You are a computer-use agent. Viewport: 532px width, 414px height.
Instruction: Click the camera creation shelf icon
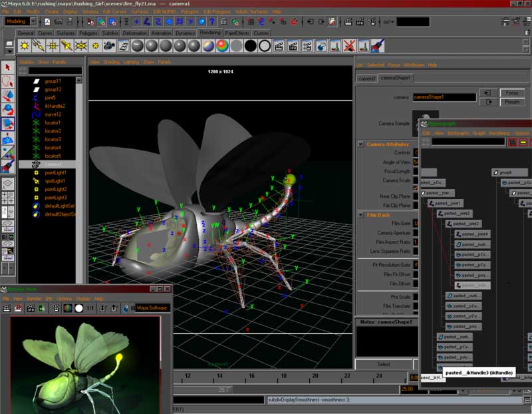tap(109, 46)
